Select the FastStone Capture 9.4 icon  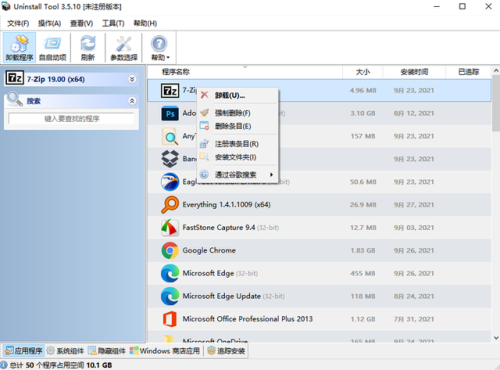(x=170, y=227)
